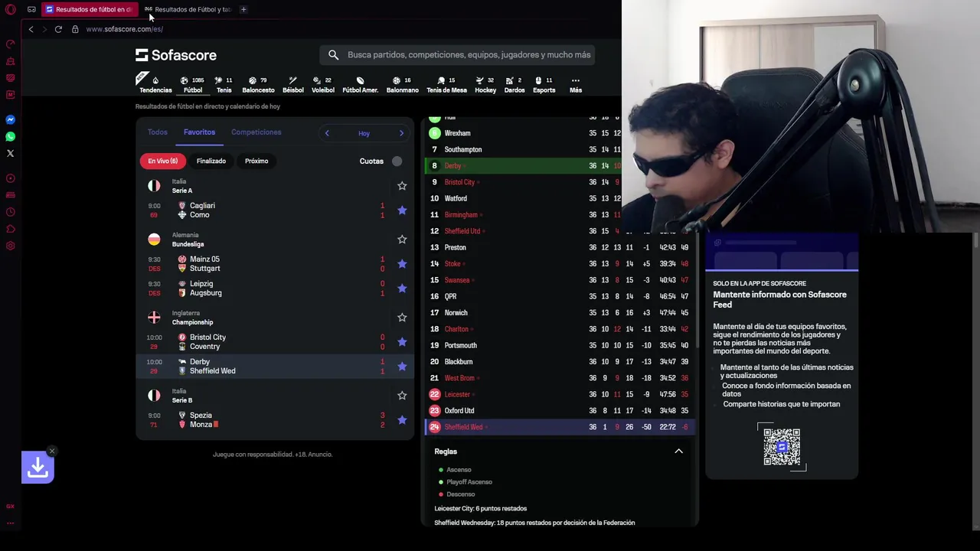Toggle favorite star for Italia Serie A
This screenshot has height=551, width=980.
click(402, 186)
